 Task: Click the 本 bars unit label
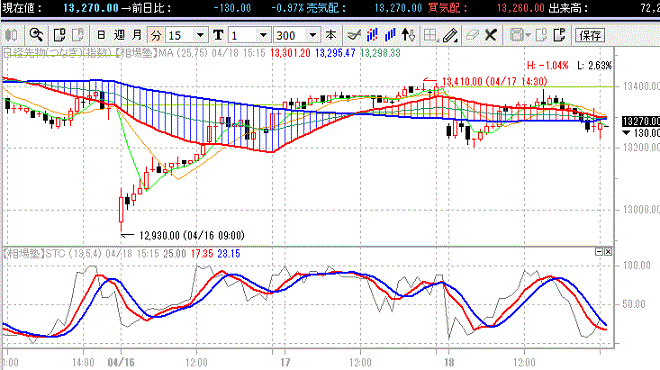click(x=331, y=35)
